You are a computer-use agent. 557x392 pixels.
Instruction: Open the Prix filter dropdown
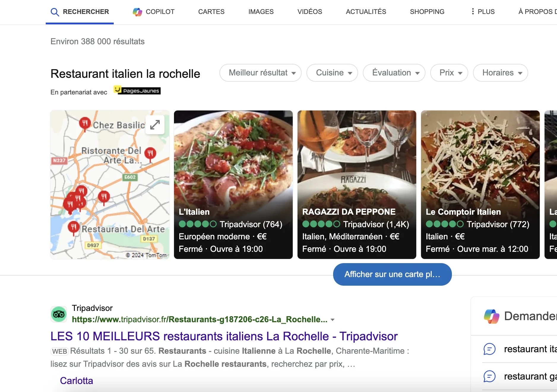tap(449, 73)
